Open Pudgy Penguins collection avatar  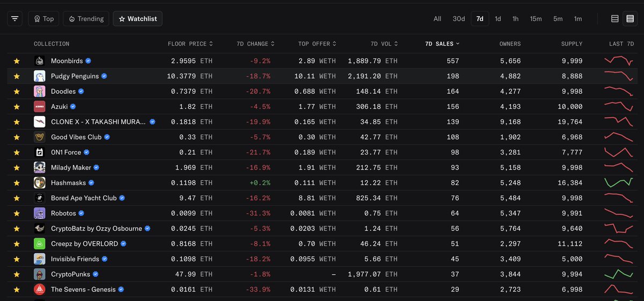coord(39,76)
